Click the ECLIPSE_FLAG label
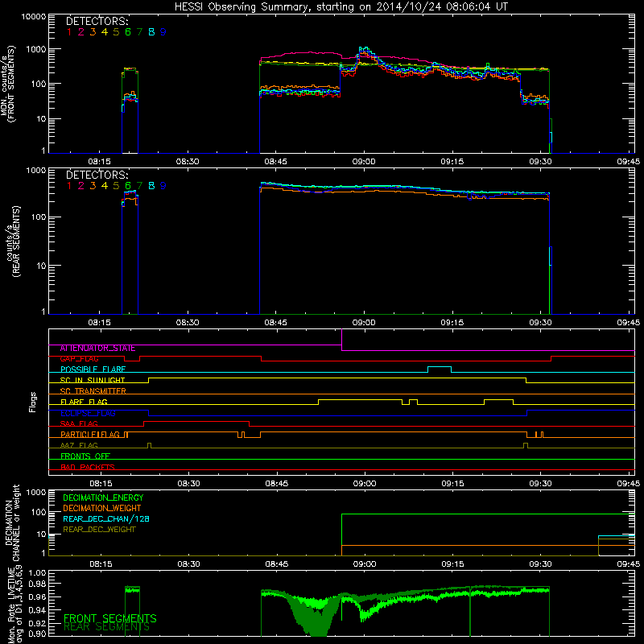Screen dimensions: 644x644 (88, 413)
